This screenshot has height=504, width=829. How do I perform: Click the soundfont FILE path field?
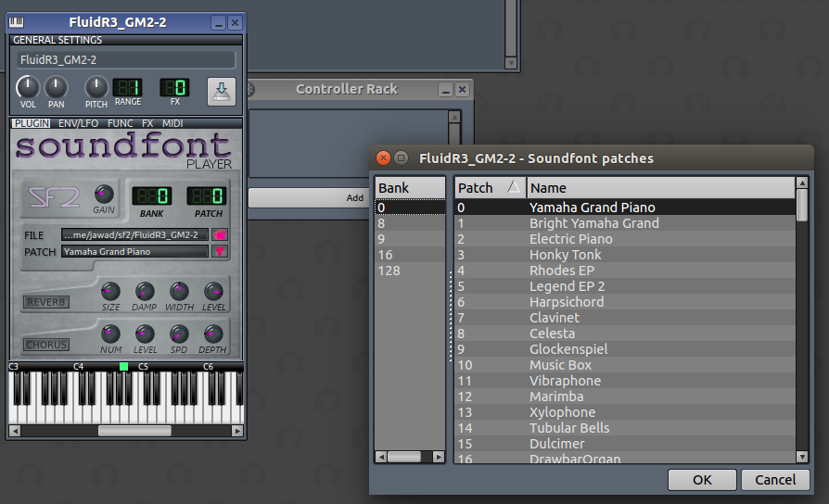tap(134, 234)
